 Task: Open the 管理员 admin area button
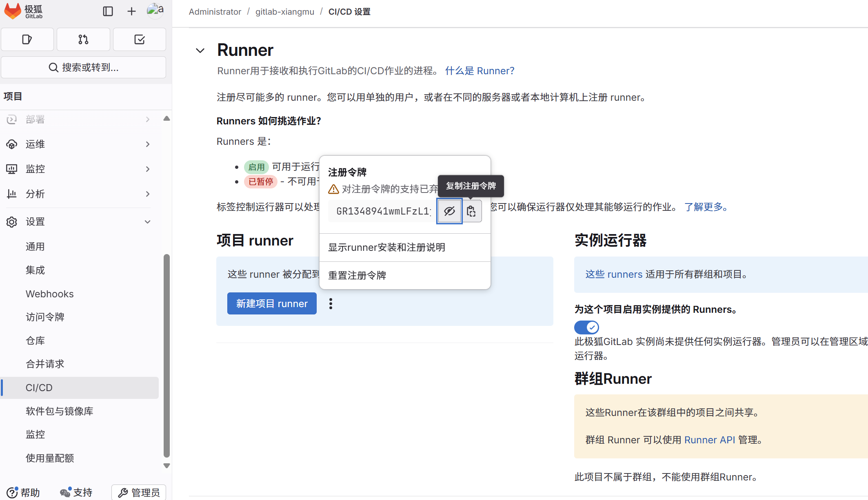(139, 493)
